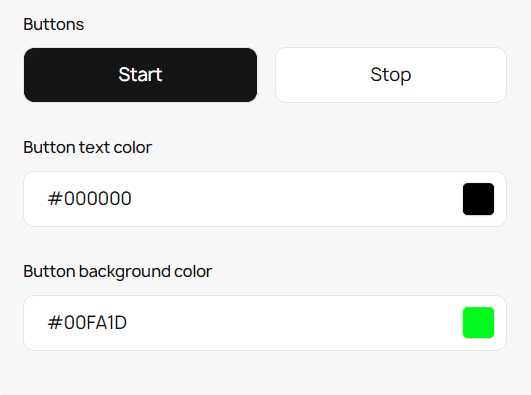
Task: Switch to the Stop tab
Action: [x=391, y=75]
